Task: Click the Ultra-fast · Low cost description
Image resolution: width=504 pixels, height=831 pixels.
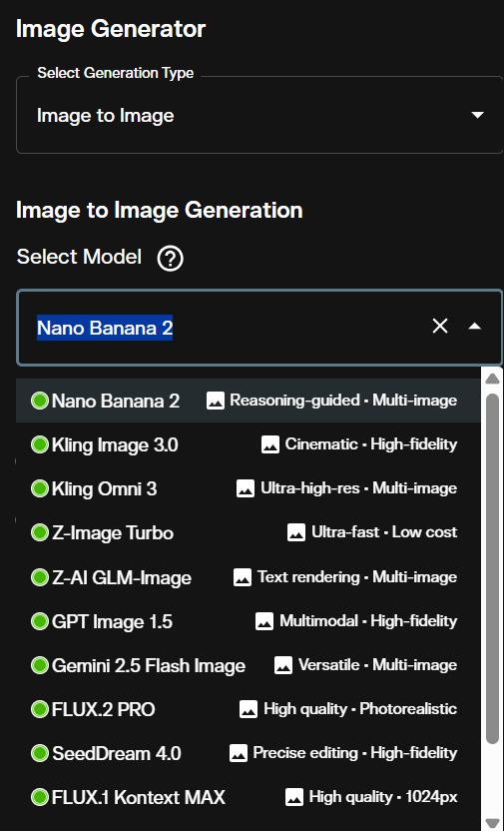Action: [384, 532]
